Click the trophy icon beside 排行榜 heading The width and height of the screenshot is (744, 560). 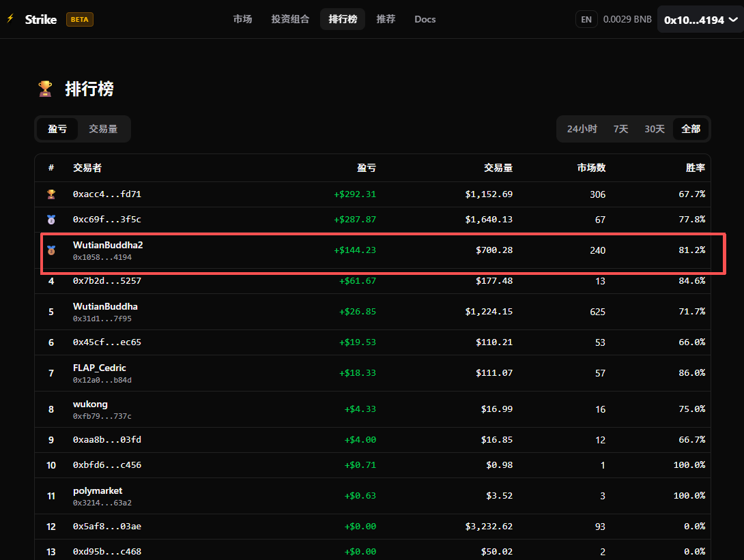45,89
